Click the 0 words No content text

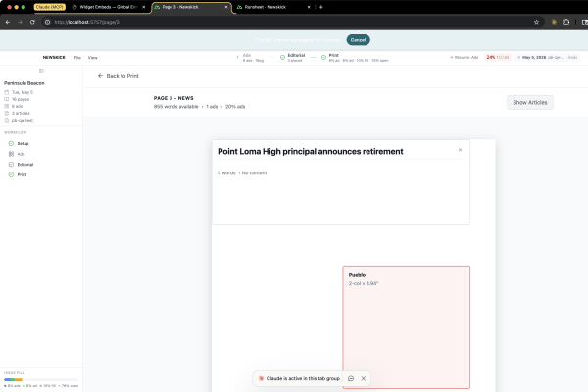(242, 172)
